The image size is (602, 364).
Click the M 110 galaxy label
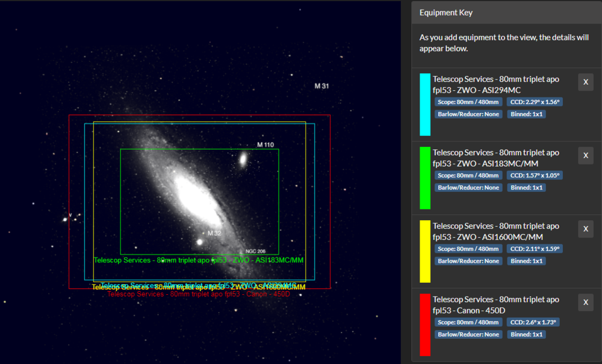265,144
